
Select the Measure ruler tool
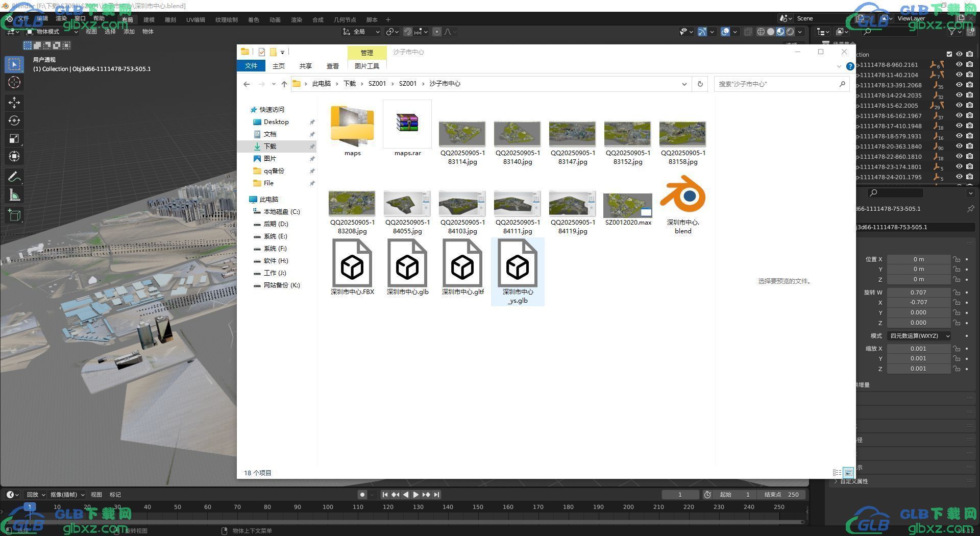(x=14, y=196)
